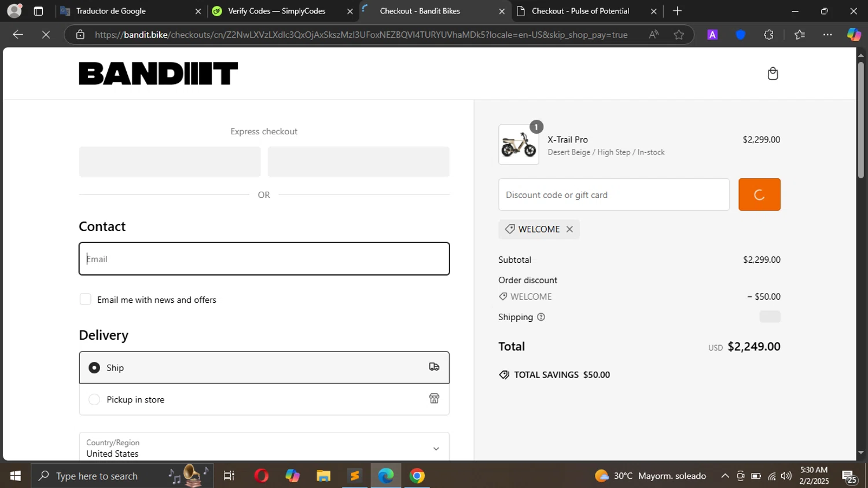
Task: Click the orange discount apply button
Action: pyautogui.click(x=759, y=195)
